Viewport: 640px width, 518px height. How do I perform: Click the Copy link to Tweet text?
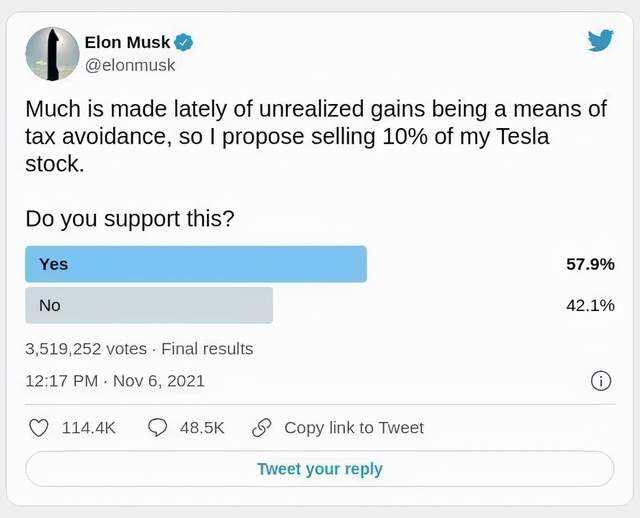pyautogui.click(x=354, y=428)
